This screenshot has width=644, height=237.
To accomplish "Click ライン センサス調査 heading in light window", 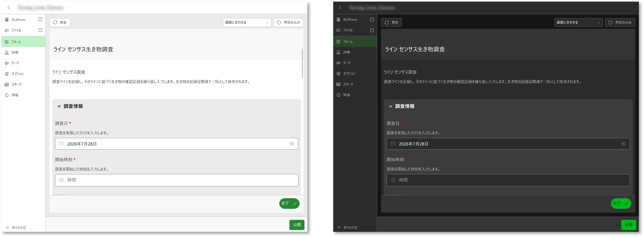I will pos(69,72).
